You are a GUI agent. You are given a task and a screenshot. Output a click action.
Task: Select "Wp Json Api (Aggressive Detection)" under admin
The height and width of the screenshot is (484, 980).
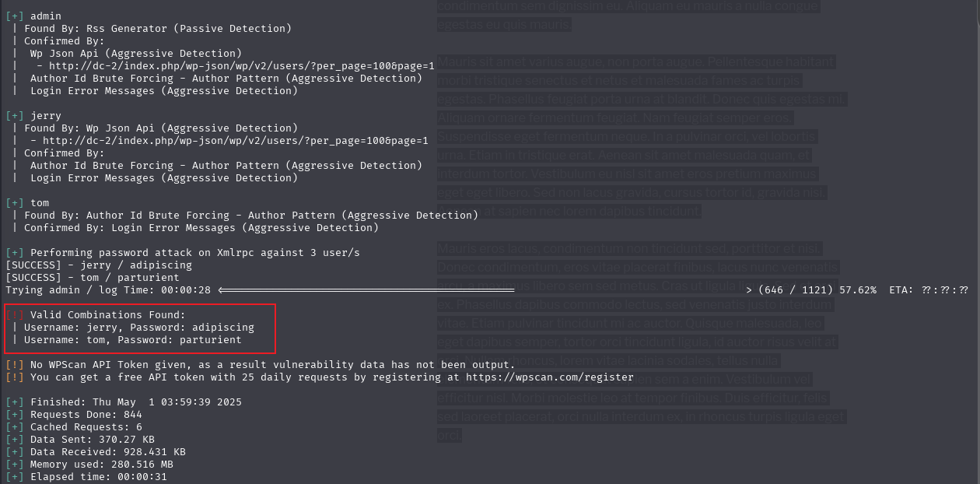pos(136,54)
